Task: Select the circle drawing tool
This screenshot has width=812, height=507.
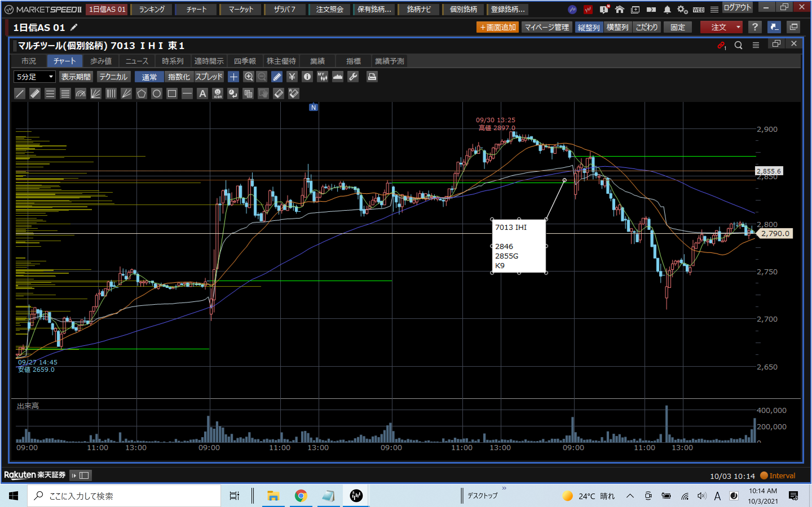Action: (x=157, y=94)
